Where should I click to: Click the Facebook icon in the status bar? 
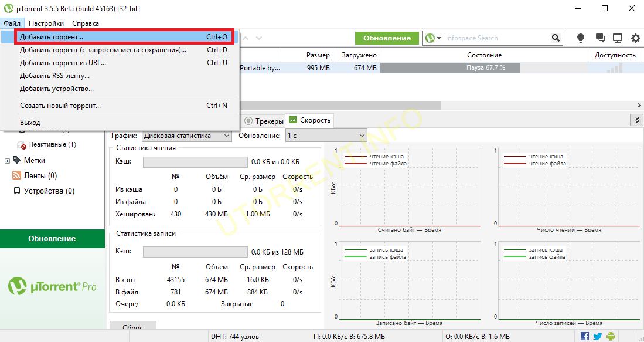point(584,336)
